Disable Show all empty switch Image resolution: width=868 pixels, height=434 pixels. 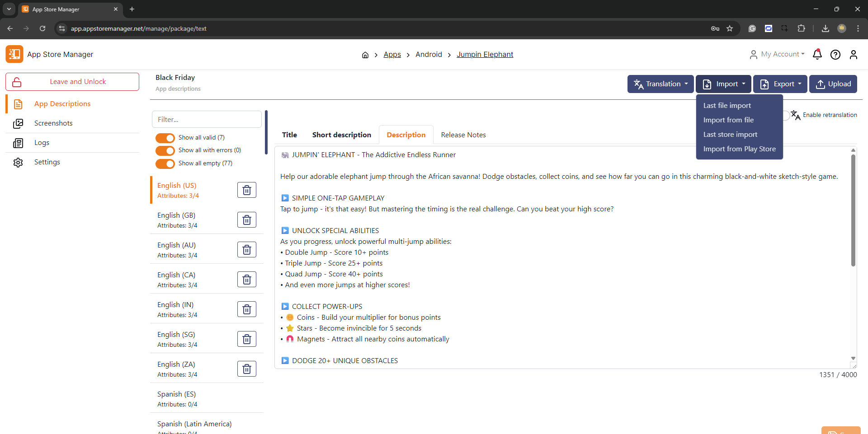tap(165, 163)
